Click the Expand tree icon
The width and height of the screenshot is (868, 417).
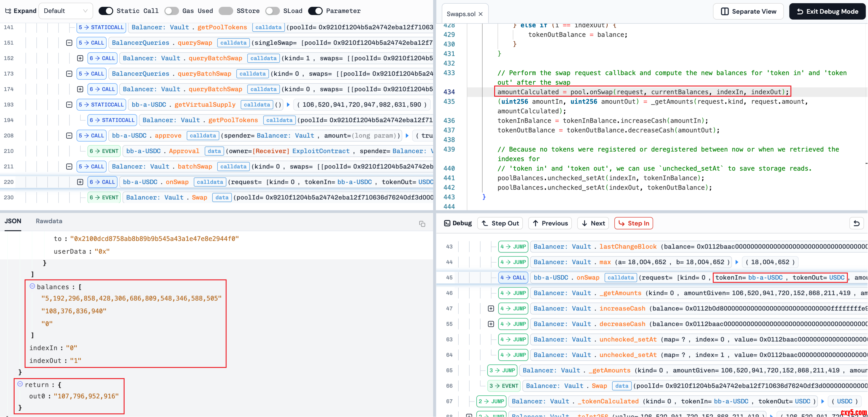pos(8,11)
